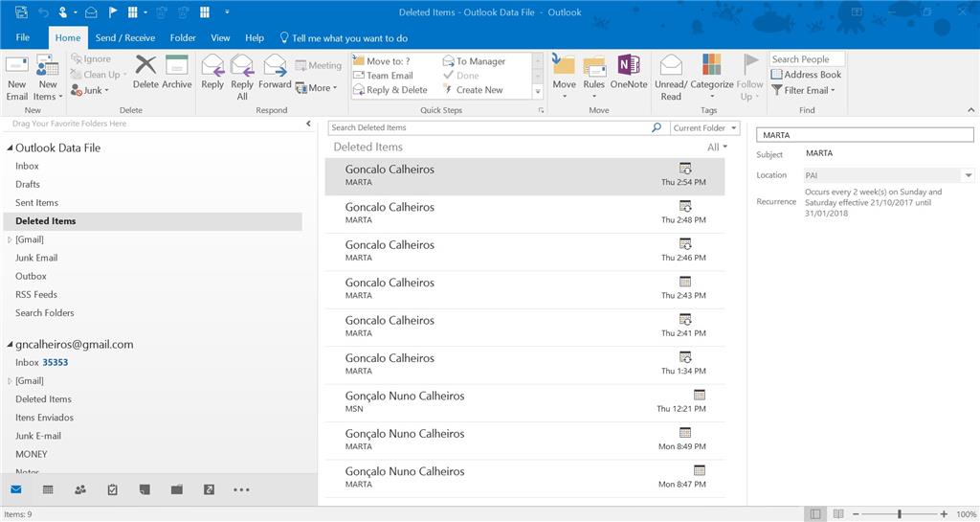The height and width of the screenshot is (522, 980).
Task: Open the Location PAI dropdown
Action: click(x=969, y=175)
